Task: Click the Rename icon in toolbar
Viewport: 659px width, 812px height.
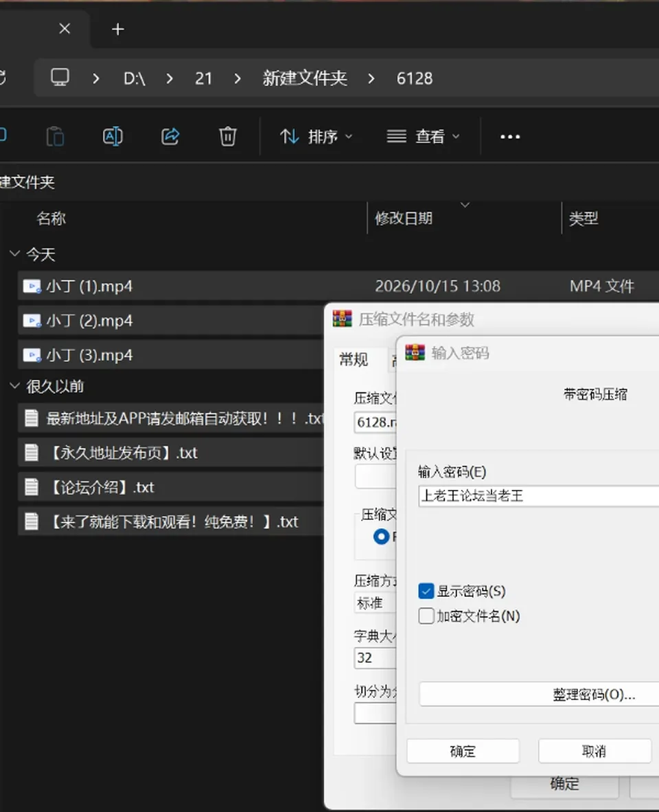Action: (113, 136)
